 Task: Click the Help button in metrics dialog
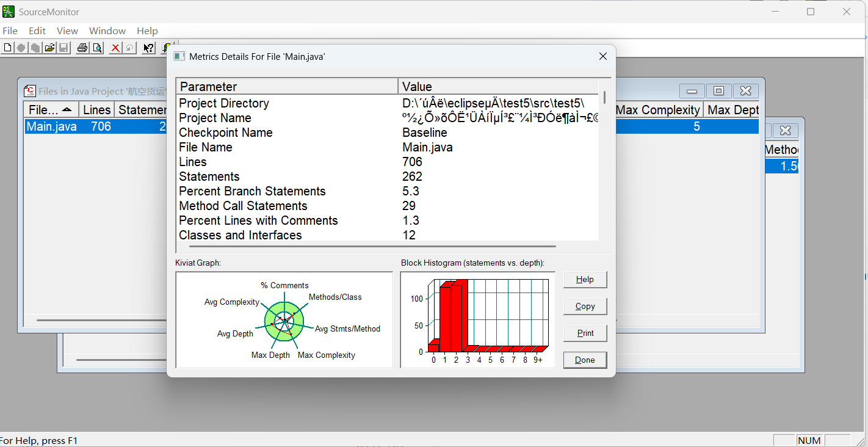click(585, 280)
